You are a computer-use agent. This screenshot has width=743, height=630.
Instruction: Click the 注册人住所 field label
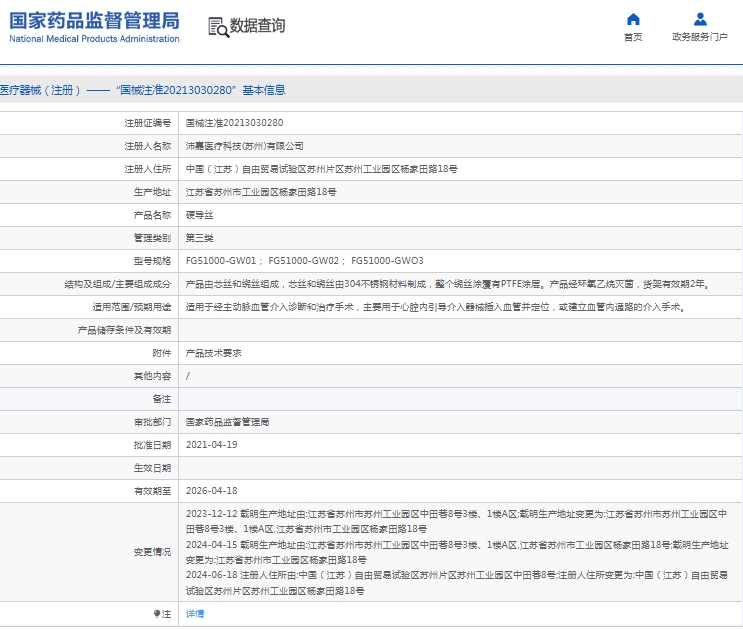click(x=147, y=169)
